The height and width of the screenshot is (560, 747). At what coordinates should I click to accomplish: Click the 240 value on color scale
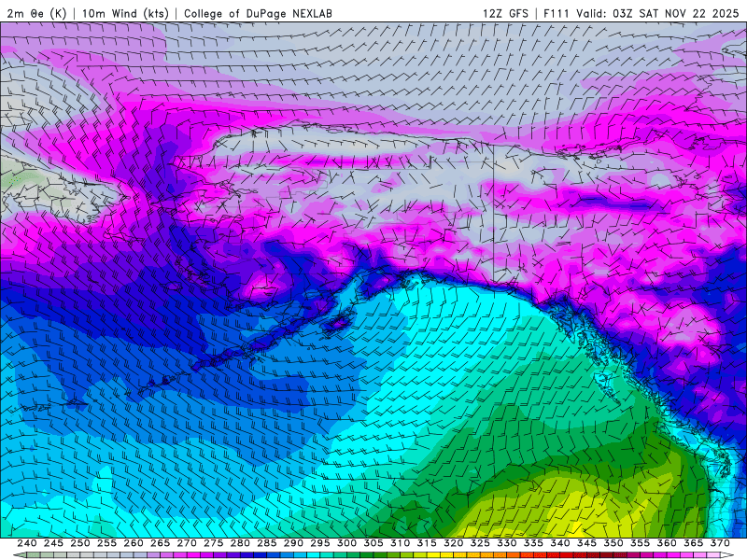(x=27, y=543)
